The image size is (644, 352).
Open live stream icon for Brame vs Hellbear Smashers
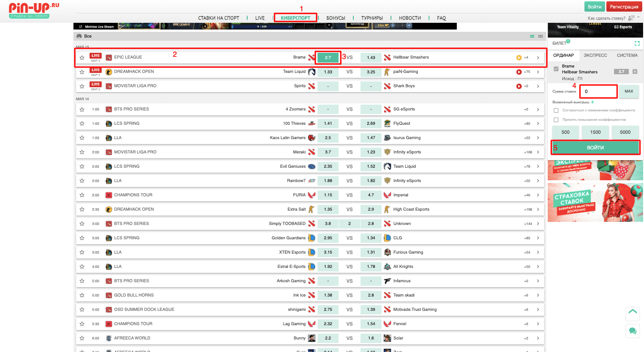(519, 57)
